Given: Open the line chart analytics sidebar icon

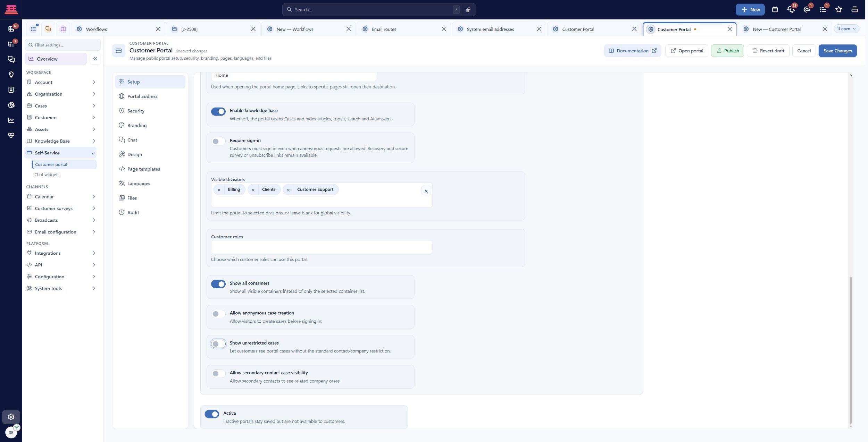Looking at the screenshot, I should (x=11, y=120).
